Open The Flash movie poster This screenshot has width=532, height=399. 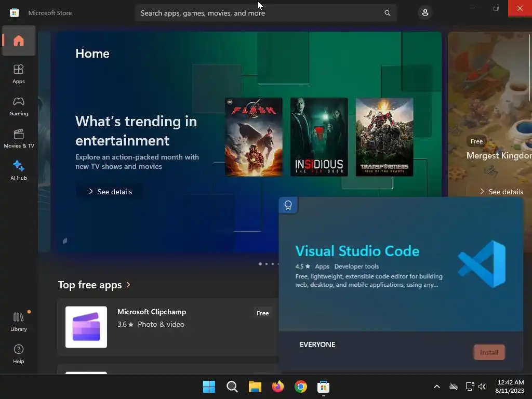254,137
